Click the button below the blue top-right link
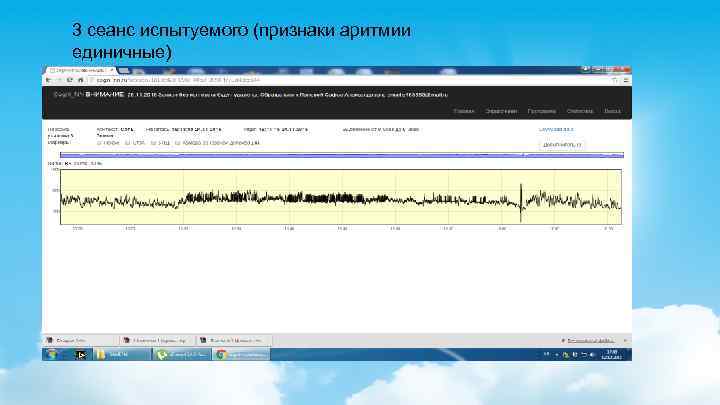This screenshot has width=720, height=405. [x=562, y=145]
